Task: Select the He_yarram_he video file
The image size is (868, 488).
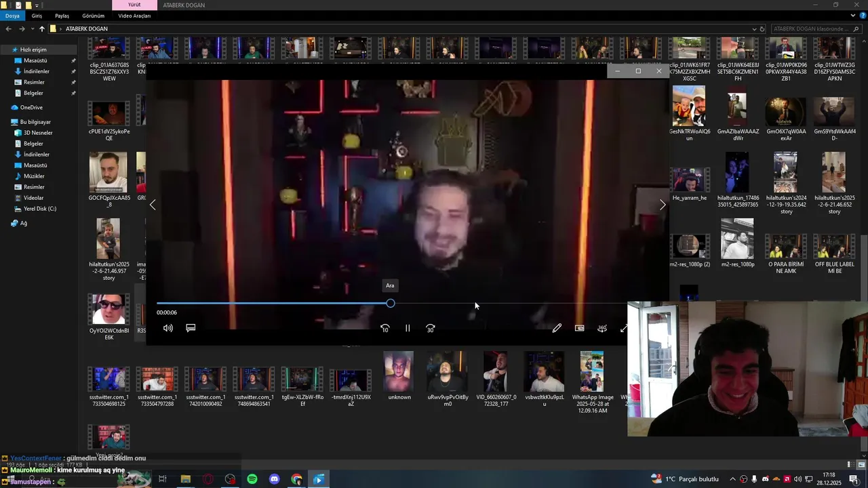Action: point(689,184)
